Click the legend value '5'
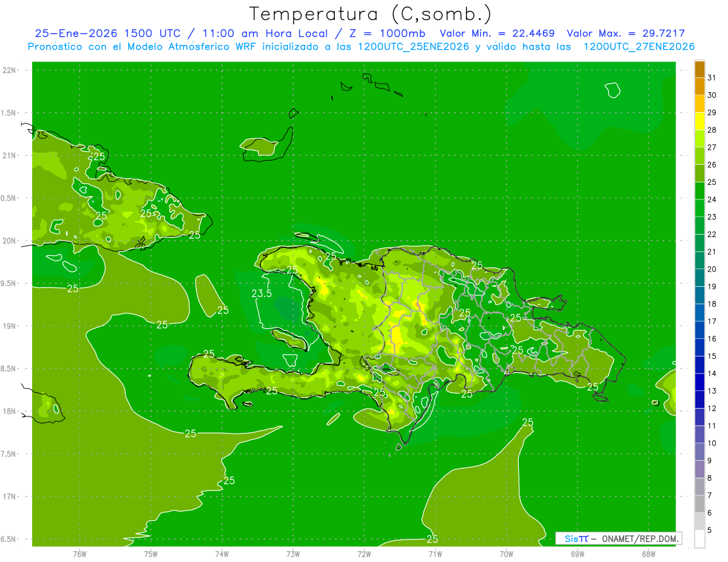The width and height of the screenshot is (728, 562). click(x=709, y=530)
